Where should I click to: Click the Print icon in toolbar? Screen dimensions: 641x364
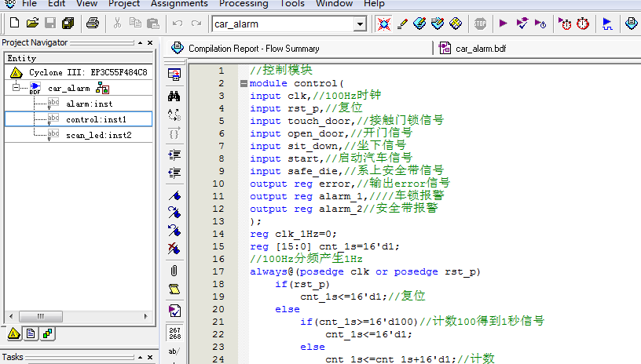pyautogui.click(x=92, y=24)
